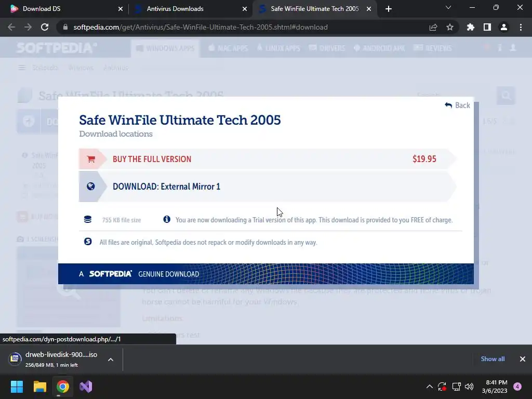Image resolution: width=532 pixels, height=399 pixels.
Task: Click the info icon beside trial notice
Action: pyautogui.click(x=167, y=219)
